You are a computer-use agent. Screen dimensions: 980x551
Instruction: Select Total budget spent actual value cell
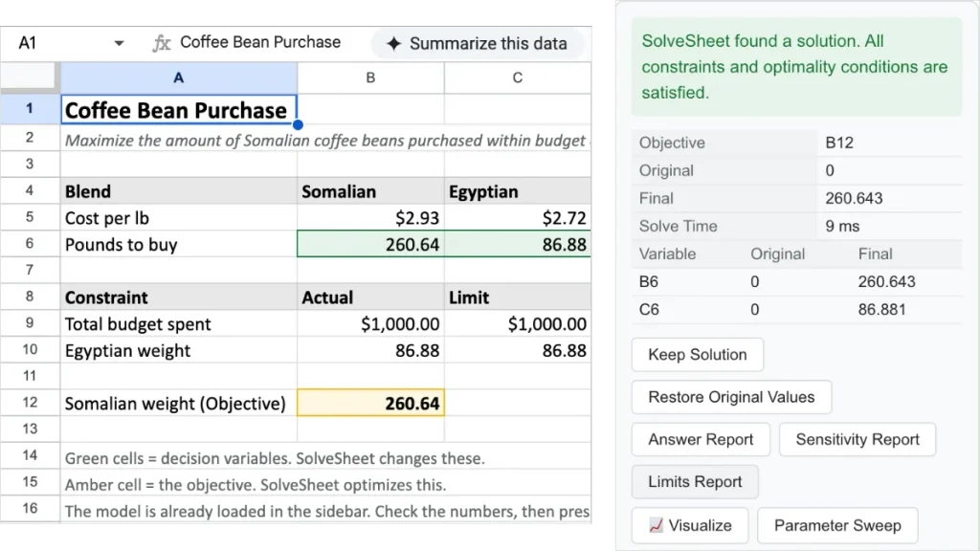click(x=370, y=323)
